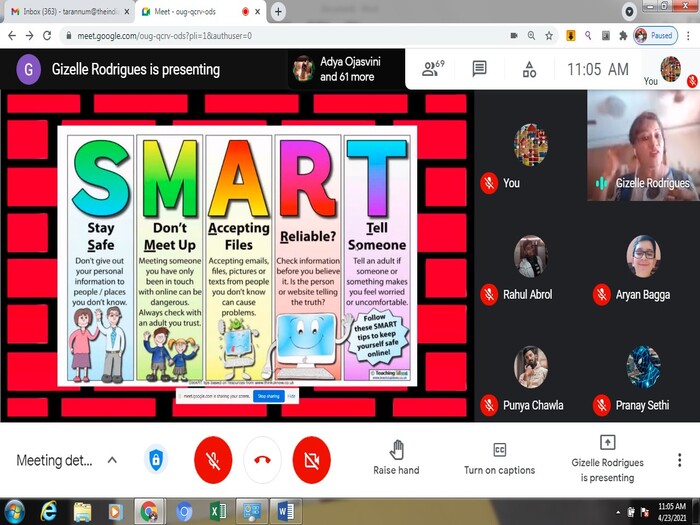This screenshot has width=700, height=525.
Task: Close the Inbox Gmail tab
Action: (126, 12)
